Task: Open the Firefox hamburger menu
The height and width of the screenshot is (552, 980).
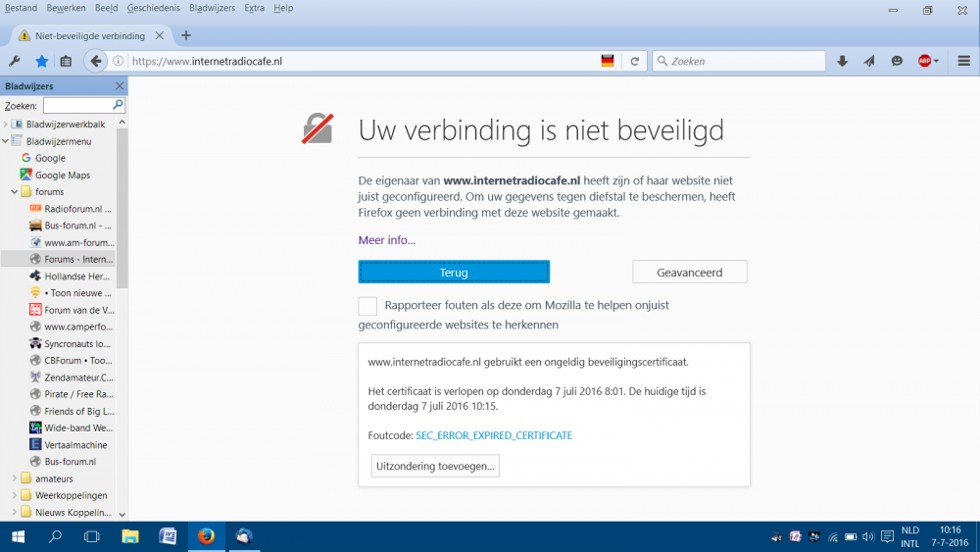Action: point(963,61)
